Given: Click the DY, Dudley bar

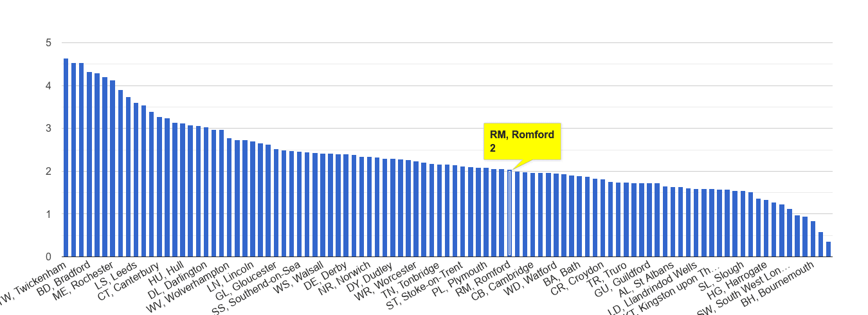Looking at the screenshot, I should 392,208.
